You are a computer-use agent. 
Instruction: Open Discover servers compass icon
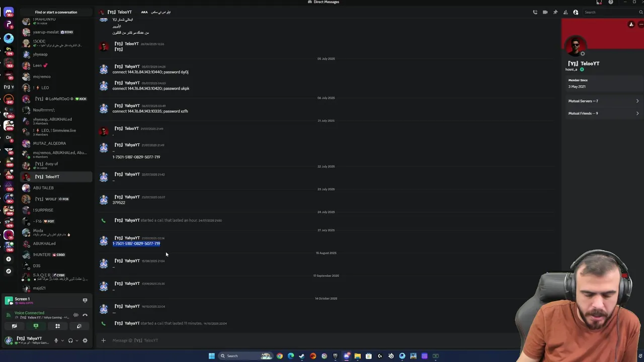[9, 271]
